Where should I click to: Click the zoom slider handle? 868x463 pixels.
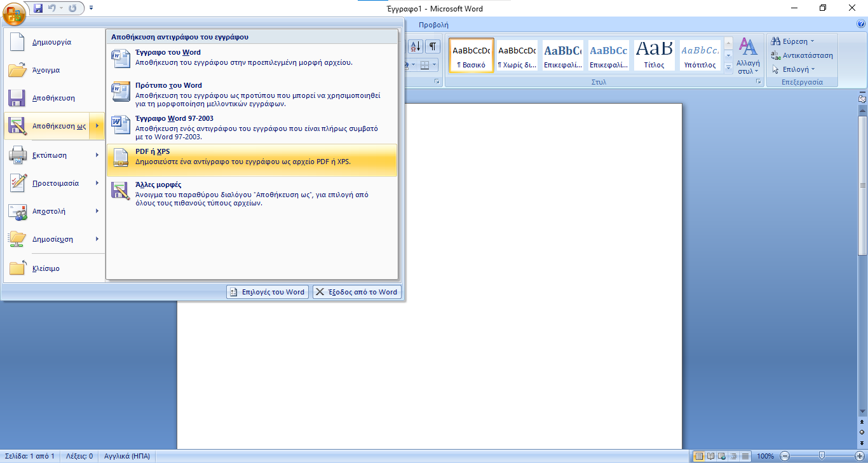(822, 455)
